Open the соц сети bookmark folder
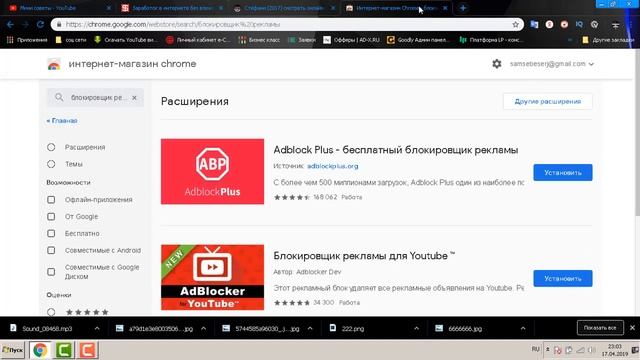 click(x=71, y=40)
